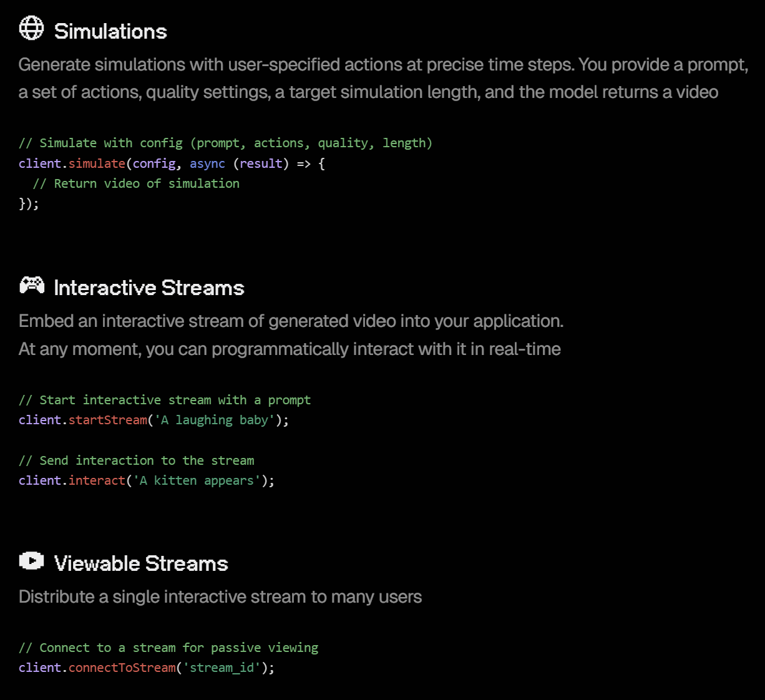
Task: Click the 'Distribute a single interactive stream' description
Action: coord(220,597)
